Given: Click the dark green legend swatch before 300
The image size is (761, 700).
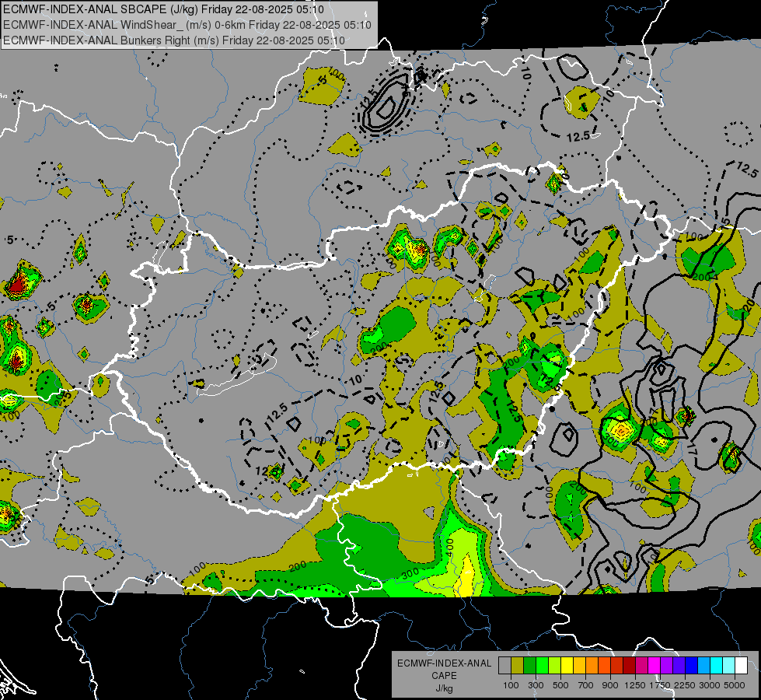Looking at the screenshot, I should 529,665.
